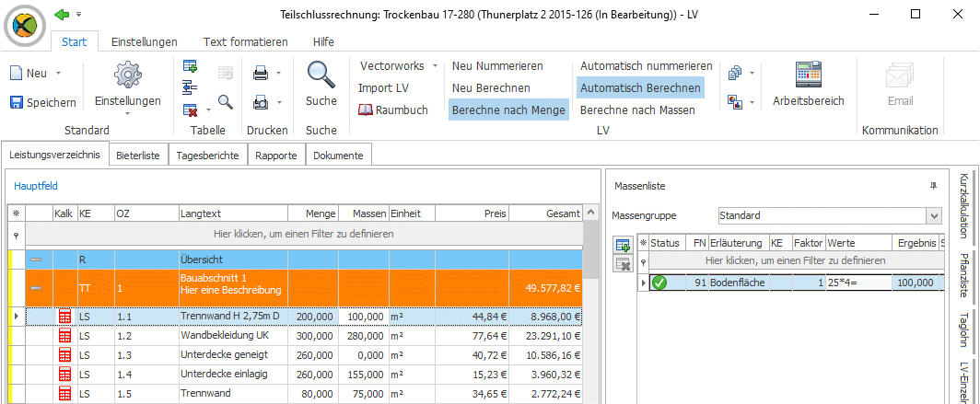
Task: Open the Tagesberichte tab
Action: point(207,156)
